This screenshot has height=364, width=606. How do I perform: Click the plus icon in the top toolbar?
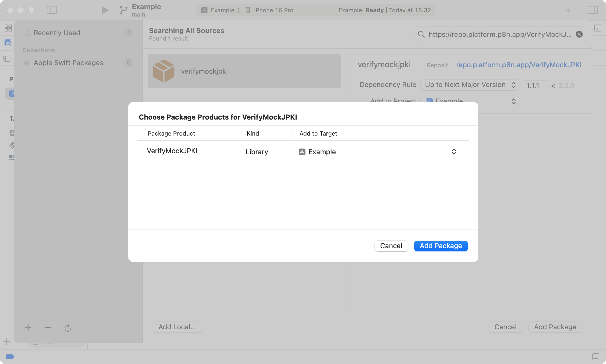pyautogui.click(x=568, y=10)
